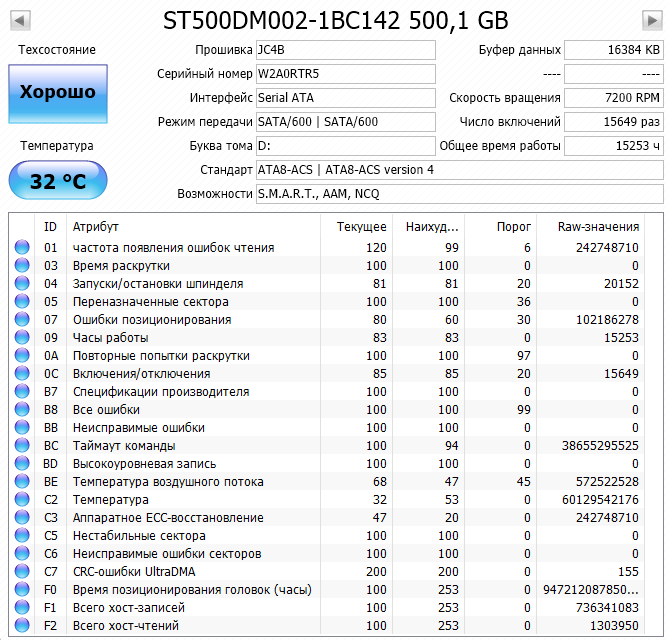The height and width of the screenshot is (640, 667).
Task: Click buffer size field 16384 KB
Action: click(613, 50)
